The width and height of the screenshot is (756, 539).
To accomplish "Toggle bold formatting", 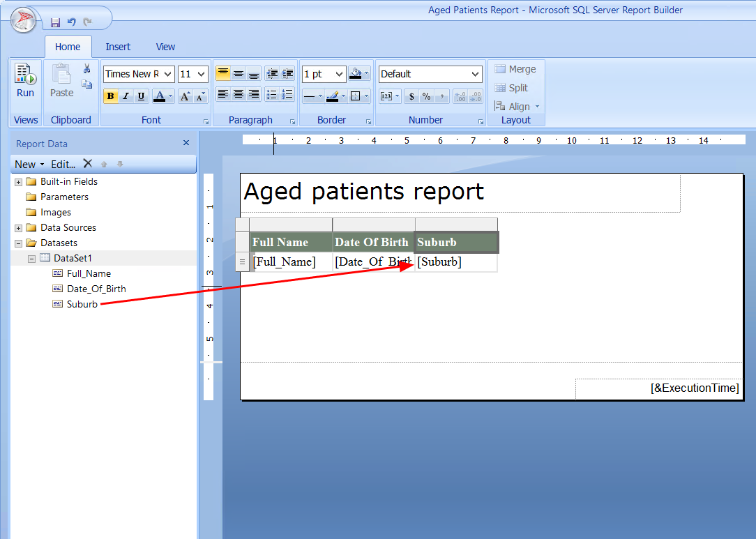I will point(110,96).
